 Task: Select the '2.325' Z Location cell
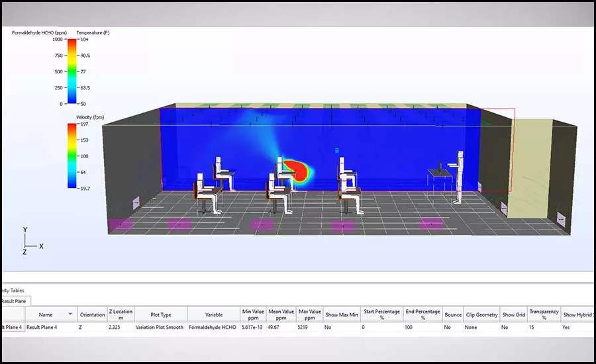point(121,327)
